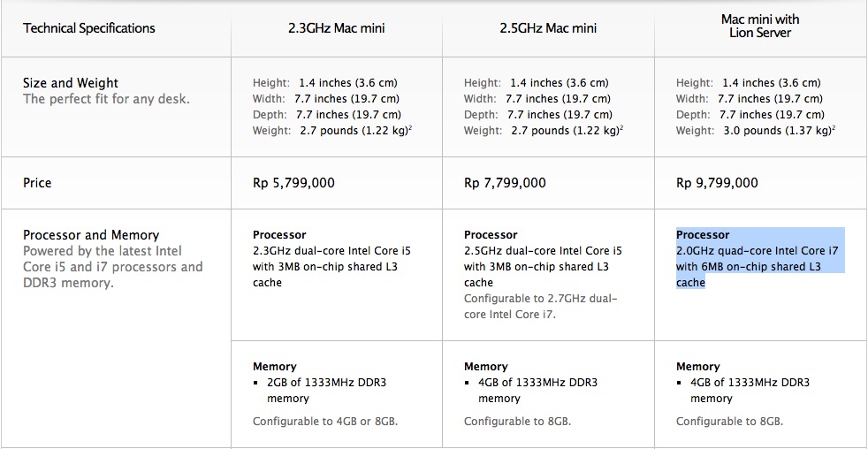
Task: Click the Size and Weight row label
Action: 71,83
